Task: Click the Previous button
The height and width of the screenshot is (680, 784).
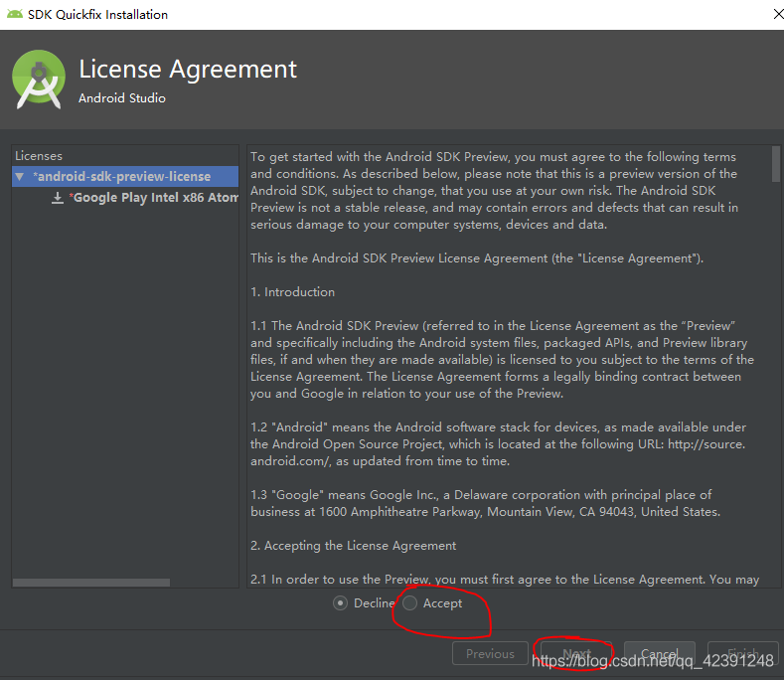Action: tap(490, 654)
